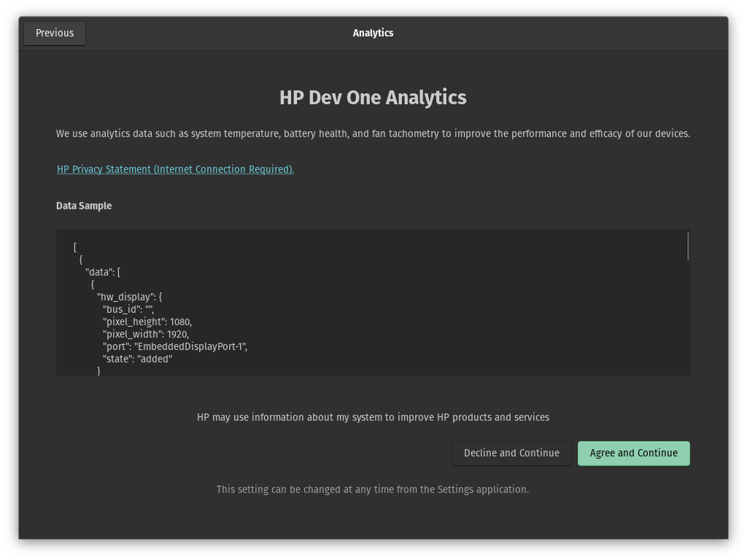Click the data sample scrollbar handle
This screenshot has height=560, width=747.
688,246
